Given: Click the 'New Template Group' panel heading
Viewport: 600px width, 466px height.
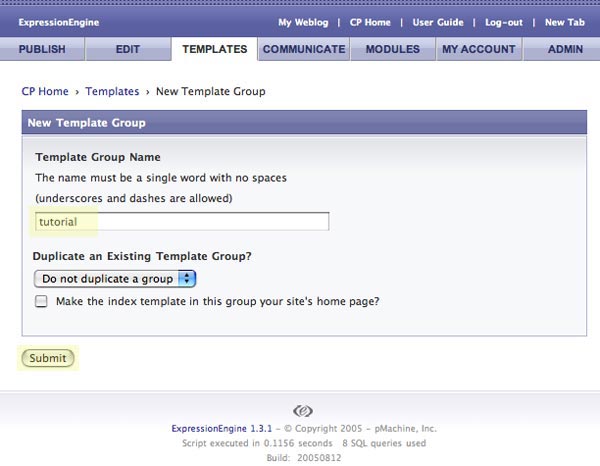Looking at the screenshot, I should click(x=86, y=123).
